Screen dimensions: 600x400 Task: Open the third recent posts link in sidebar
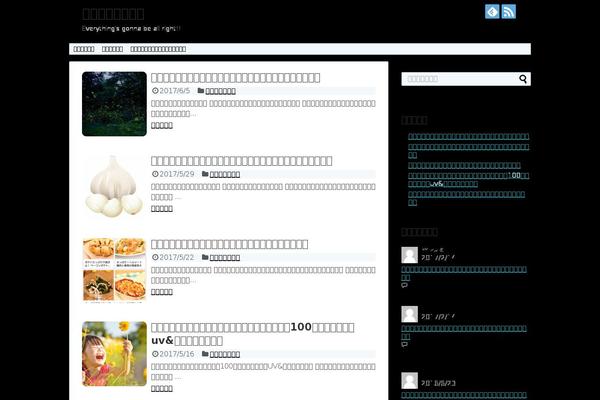tap(464, 165)
